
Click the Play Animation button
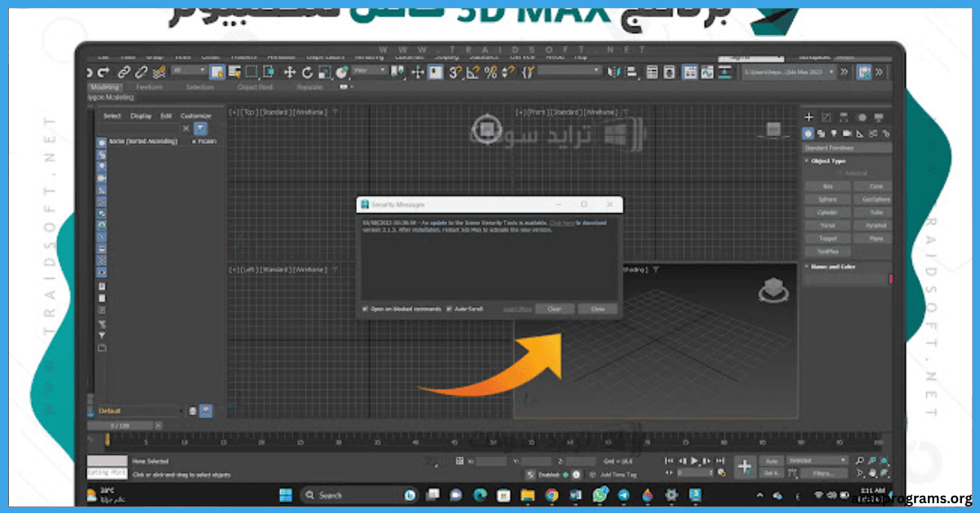pos(696,461)
